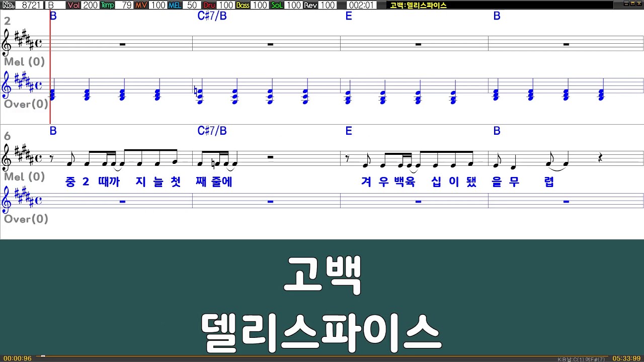
Task: Click the Mel (0) track label beside measure 2
Action: click(x=25, y=62)
